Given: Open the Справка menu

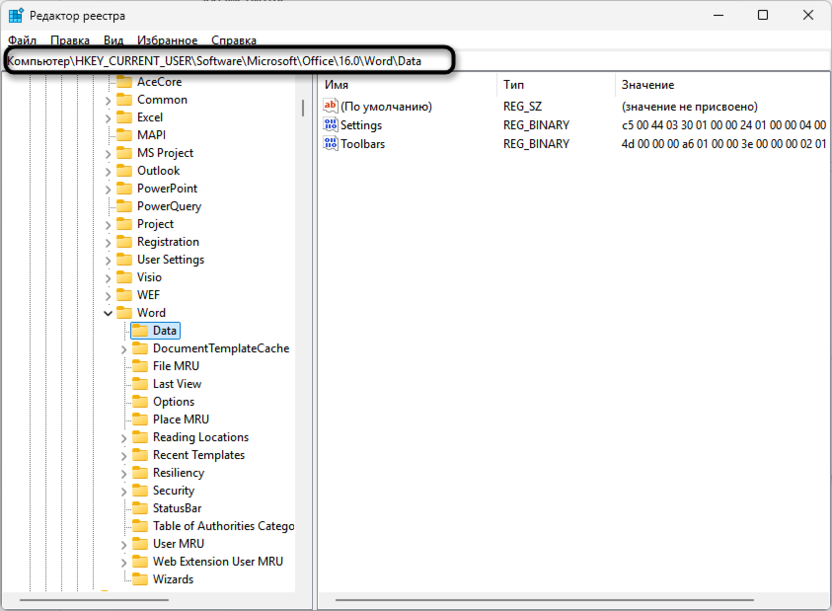Looking at the screenshot, I should pos(233,40).
